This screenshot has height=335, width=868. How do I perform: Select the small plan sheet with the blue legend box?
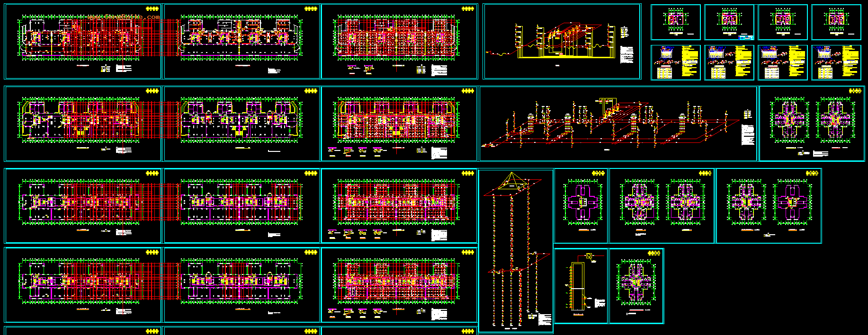click(729, 22)
